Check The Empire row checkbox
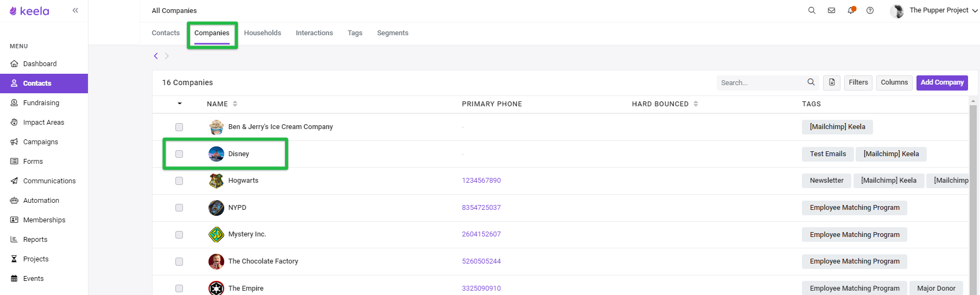Image resolution: width=980 pixels, height=295 pixels. click(x=179, y=288)
